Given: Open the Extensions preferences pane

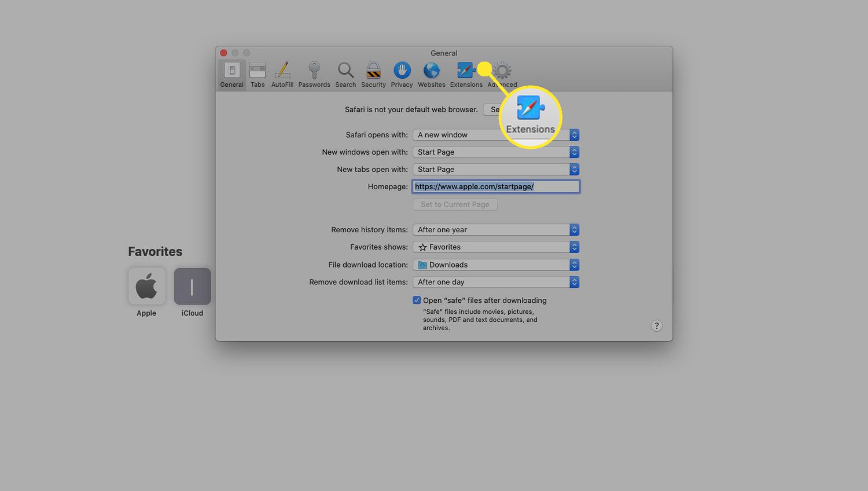Looking at the screenshot, I should [466, 75].
